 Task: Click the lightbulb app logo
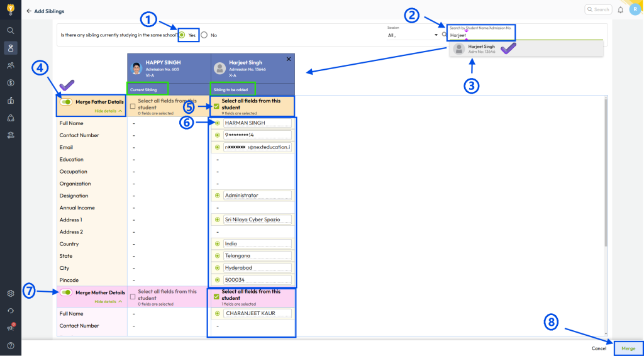11,9
